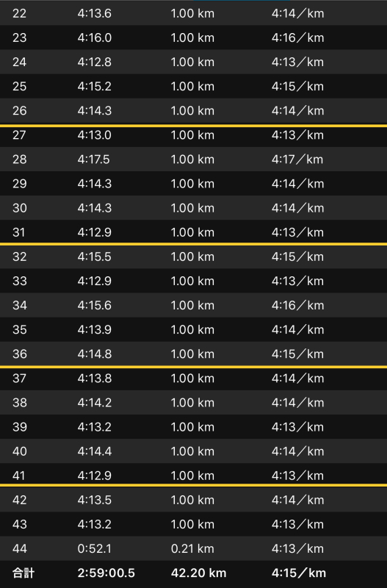
Task: Tap lap 39 row number
Action: click(20, 427)
